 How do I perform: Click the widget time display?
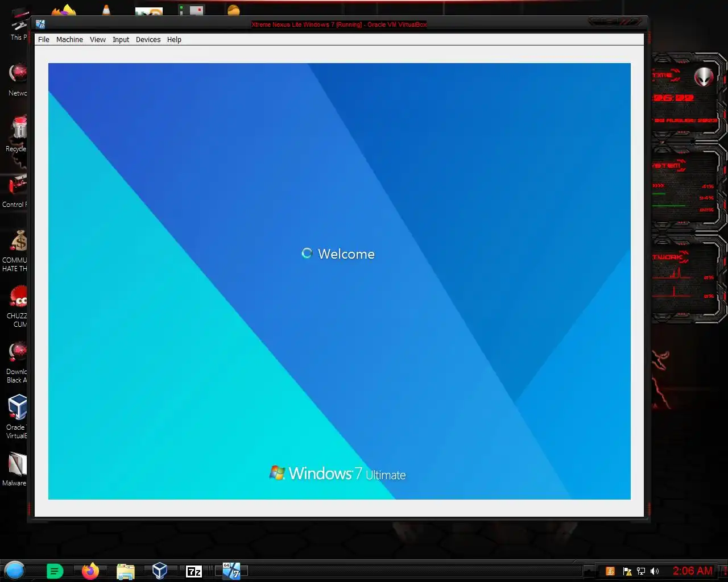(673, 98)
